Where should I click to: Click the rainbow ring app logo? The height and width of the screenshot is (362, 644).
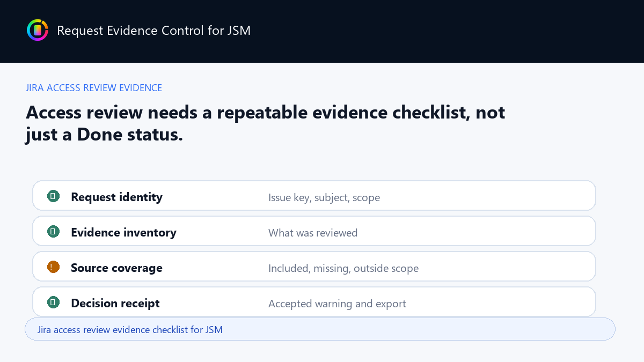38,30
